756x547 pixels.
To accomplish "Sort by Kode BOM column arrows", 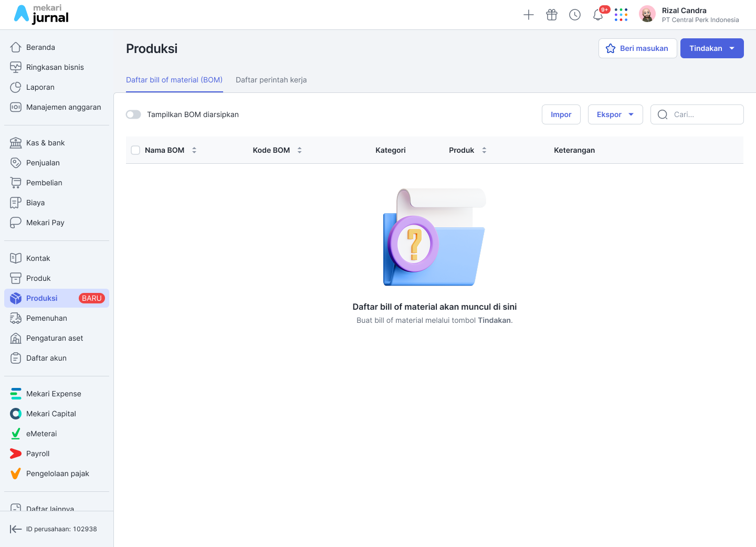I will 300,150.
